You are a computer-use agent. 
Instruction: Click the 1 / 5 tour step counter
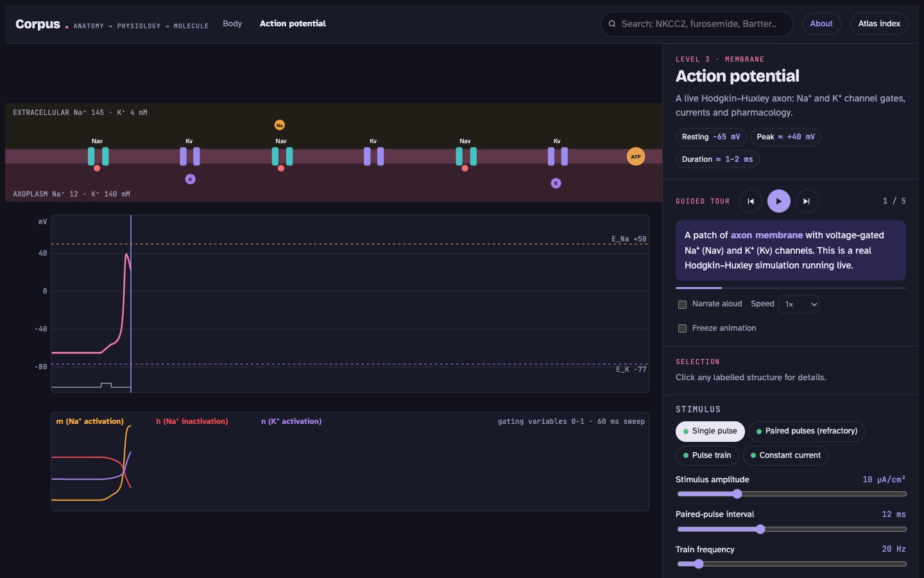coord(894,201)
